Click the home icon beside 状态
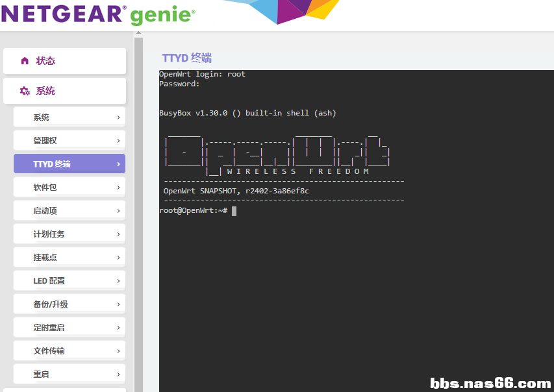 pos(25,61)
